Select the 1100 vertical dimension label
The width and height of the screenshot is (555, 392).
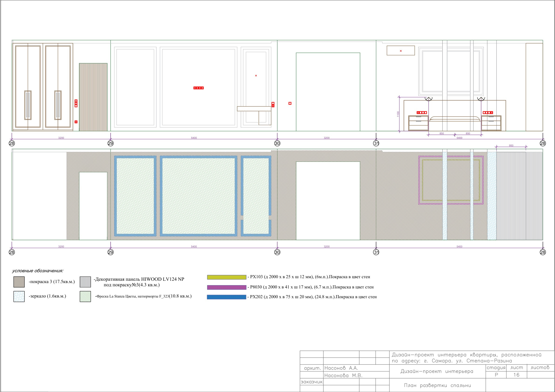click(398, 114)
